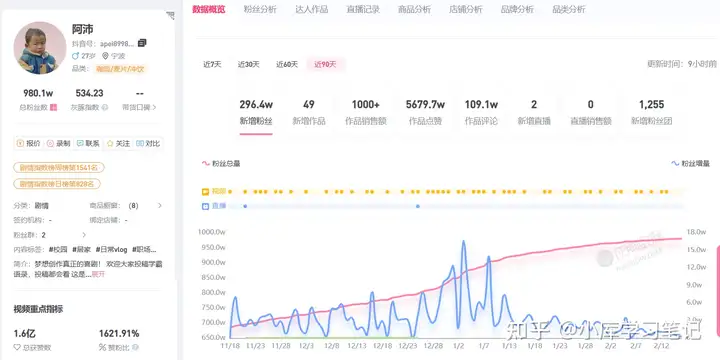The width and height of the screenshot is (720, 360).
Task: Open the 品类分析 tab
Action: click(x=568, y=10)
